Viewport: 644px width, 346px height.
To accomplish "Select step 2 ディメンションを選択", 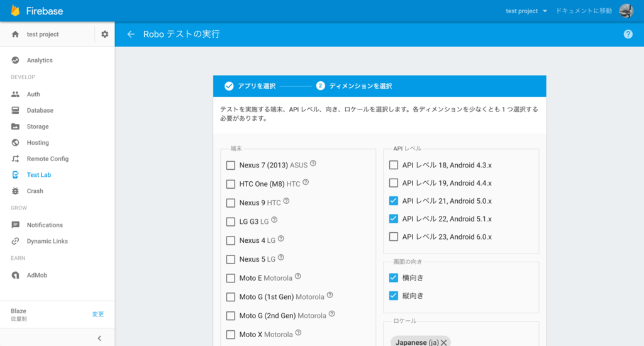I will (354, 86).
